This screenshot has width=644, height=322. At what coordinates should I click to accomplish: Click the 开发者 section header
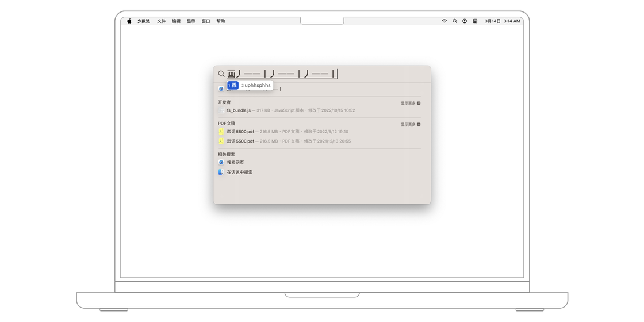coord(224,102)
